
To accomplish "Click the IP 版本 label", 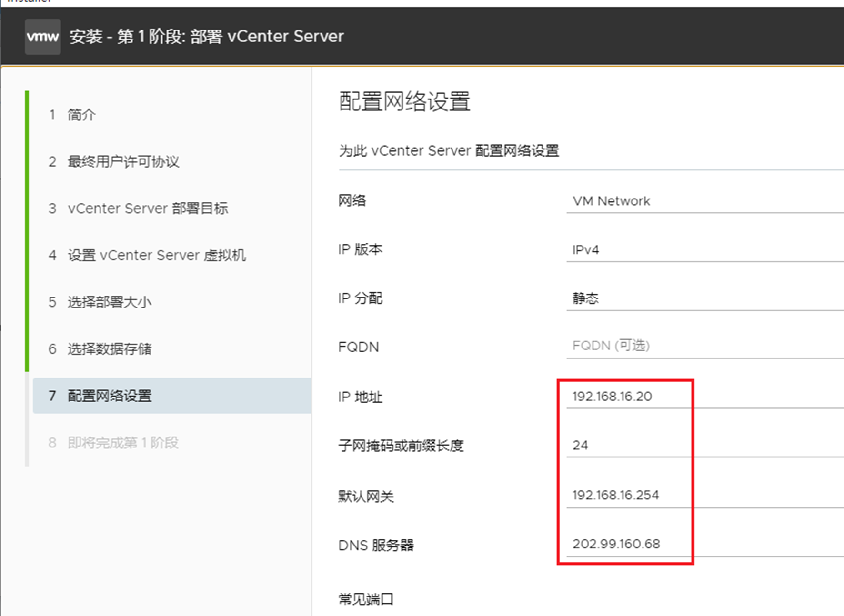I will (x=360, y=249).
